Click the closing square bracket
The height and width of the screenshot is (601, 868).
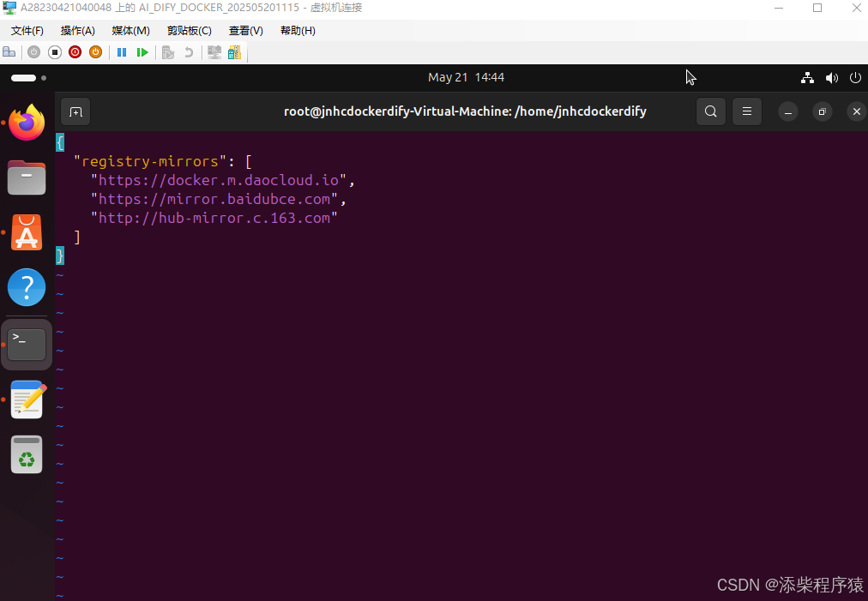click(x=77, y=237)
